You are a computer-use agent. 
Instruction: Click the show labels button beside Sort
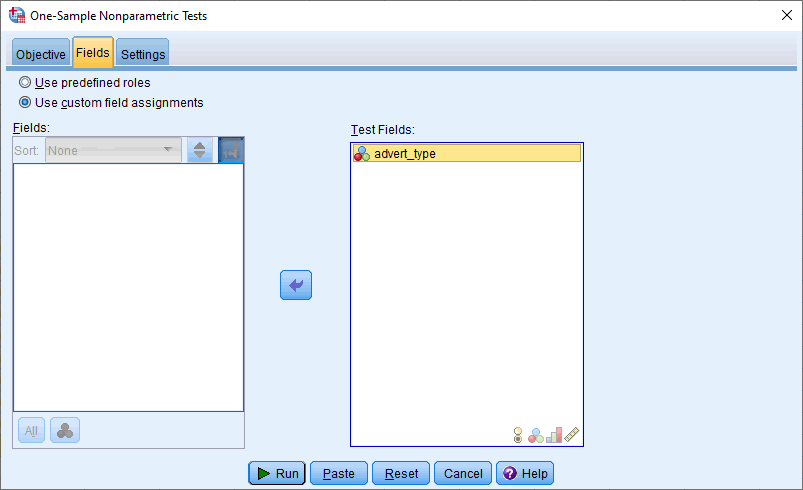coord(231,151)
